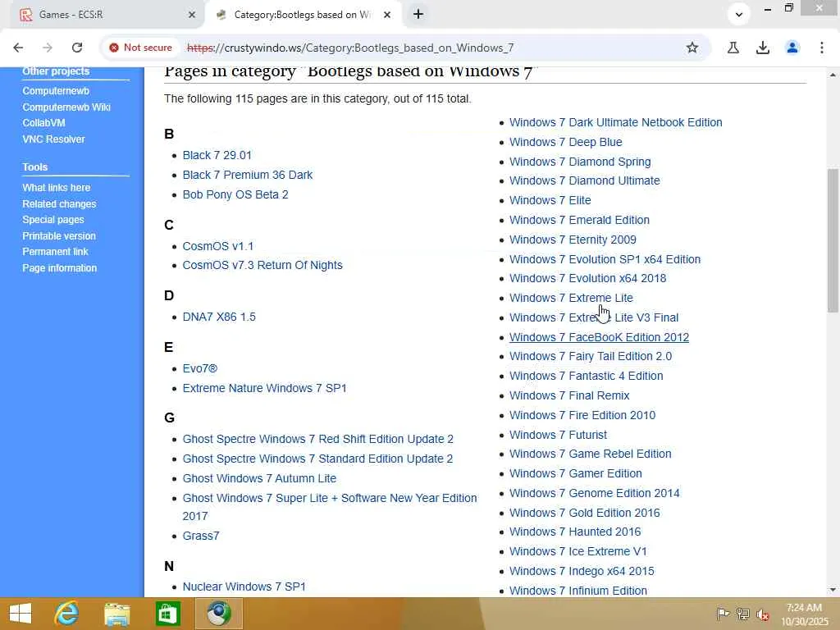Open the Black 7 29.01 page
840x630 pixels.
coord(217,155)
